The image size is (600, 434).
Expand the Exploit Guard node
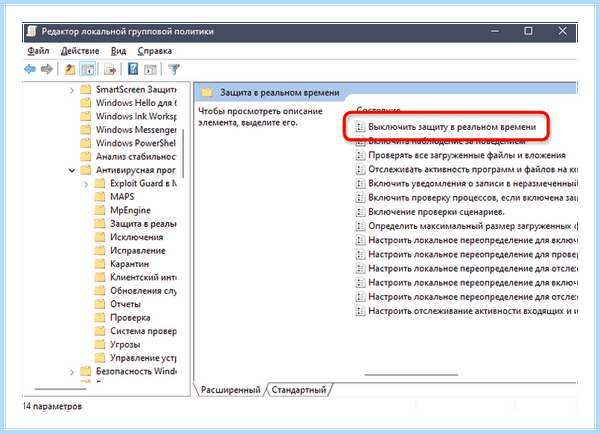tap(86, 184)
